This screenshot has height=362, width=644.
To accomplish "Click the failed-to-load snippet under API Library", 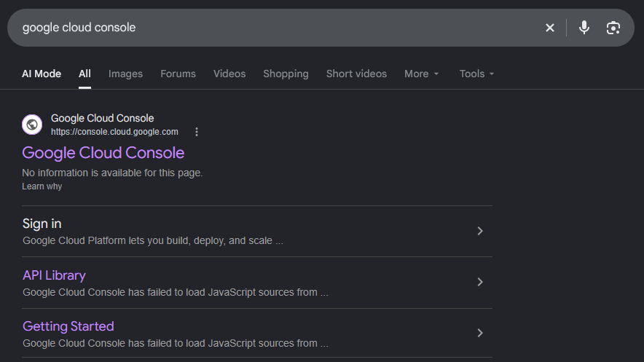I will (x=176, y=292).
